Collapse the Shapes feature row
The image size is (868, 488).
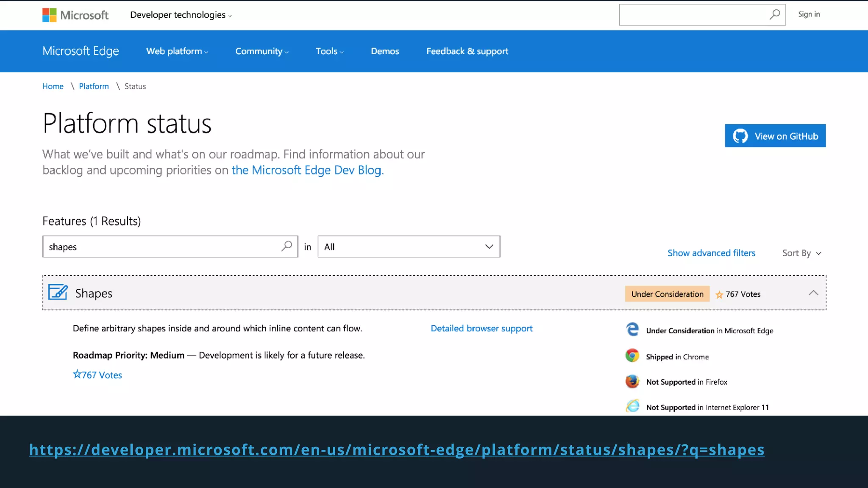[x=813, y=293]
